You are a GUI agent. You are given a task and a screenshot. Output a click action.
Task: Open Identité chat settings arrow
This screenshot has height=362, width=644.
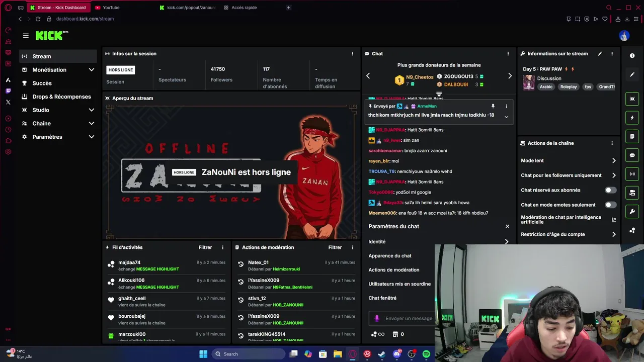[506, 242]
